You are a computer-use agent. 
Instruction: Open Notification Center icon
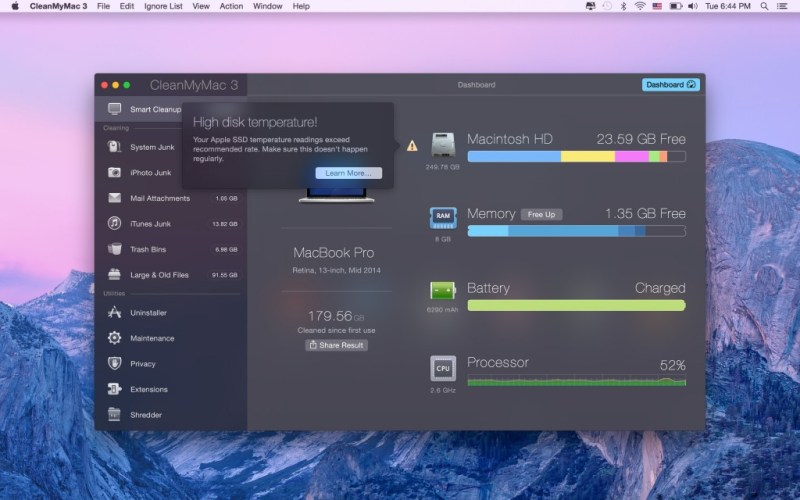(782, 6)
